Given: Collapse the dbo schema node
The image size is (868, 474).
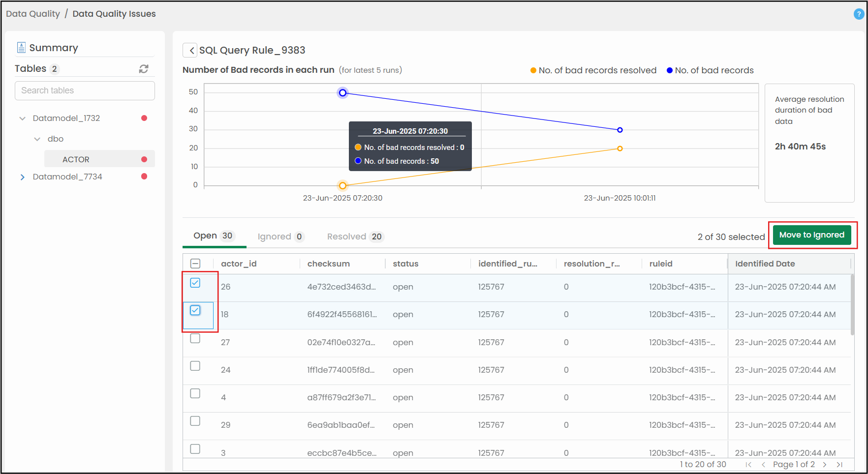Looking at the screenshot, I should [x=37, y=139].
